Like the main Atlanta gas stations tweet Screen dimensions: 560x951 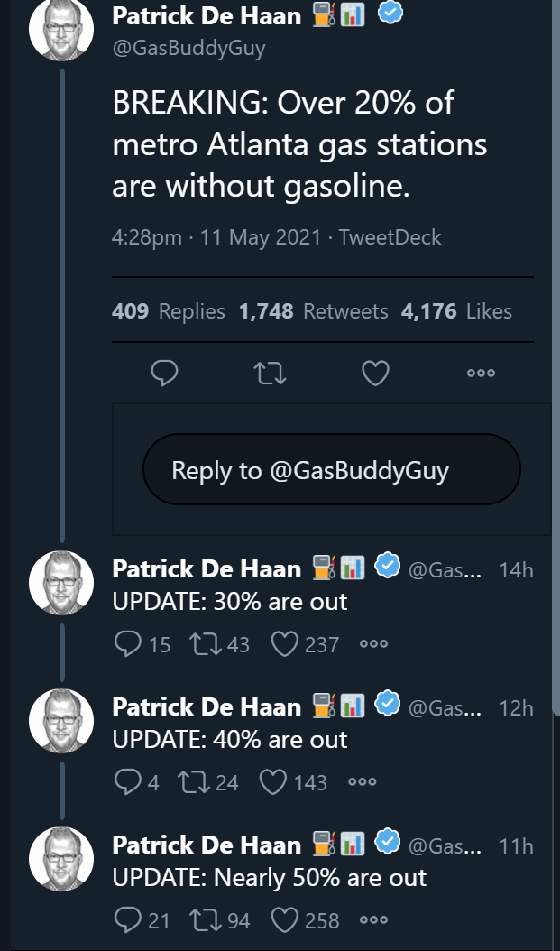click(376, 373)
